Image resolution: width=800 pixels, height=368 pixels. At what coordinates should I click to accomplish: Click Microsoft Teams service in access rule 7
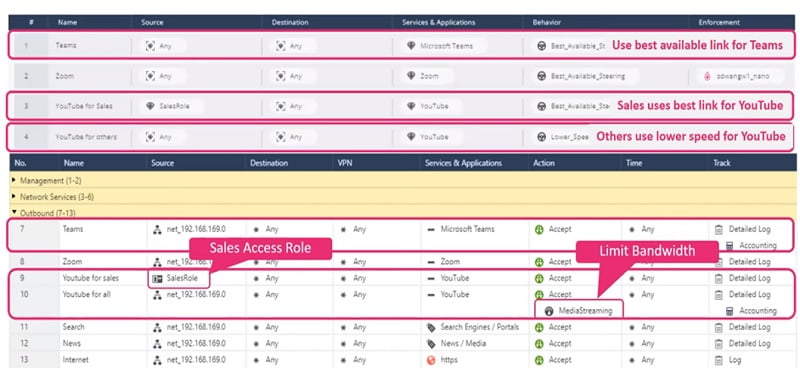(x=467, y=229)
